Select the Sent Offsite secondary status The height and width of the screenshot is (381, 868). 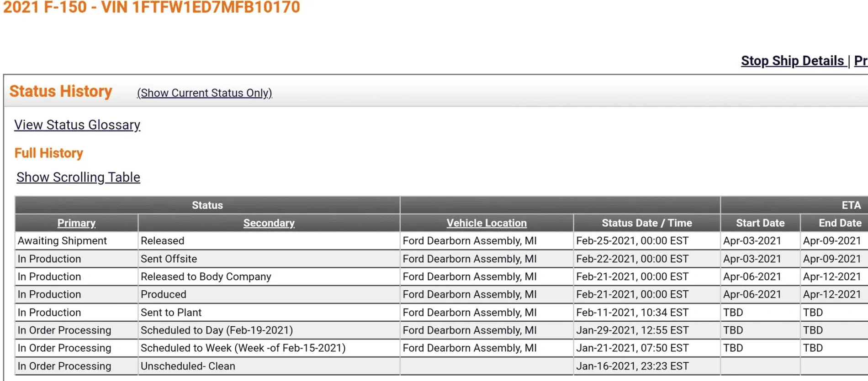(169, 259)
